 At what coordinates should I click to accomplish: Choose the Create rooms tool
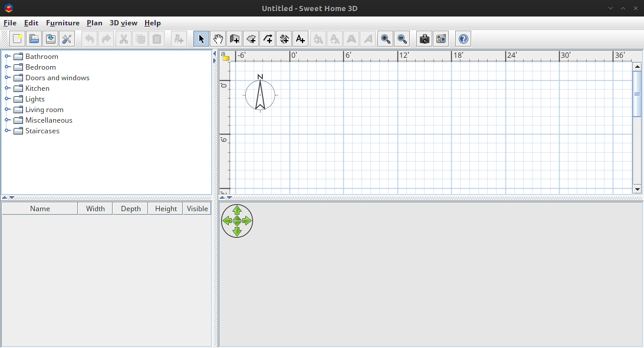click(x=251, y=39)
